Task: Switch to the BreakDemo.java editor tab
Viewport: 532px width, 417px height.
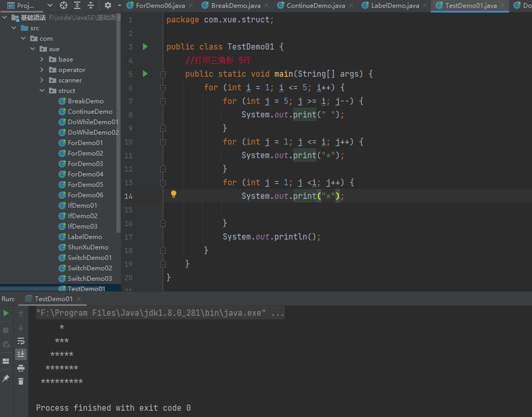Action: (235, 6)
